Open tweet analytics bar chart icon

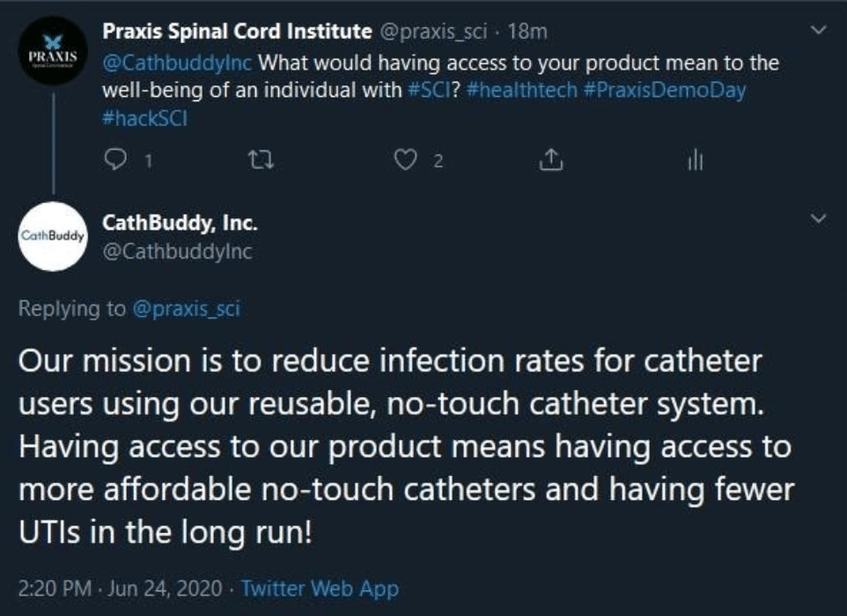[x=696, y=160]
